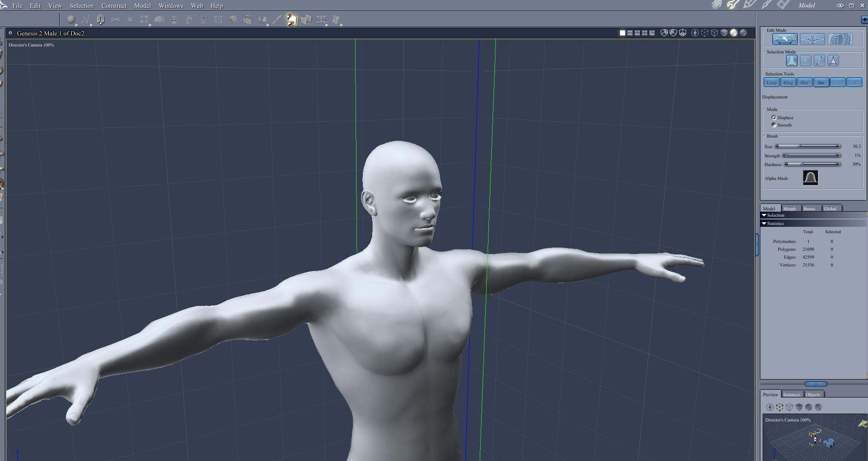Screen dimensions: 868x461
Task: Open the Instances tab
Action: coord(792,394)
